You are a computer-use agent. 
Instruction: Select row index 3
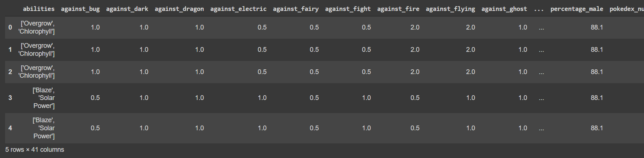tap(10, 98)
